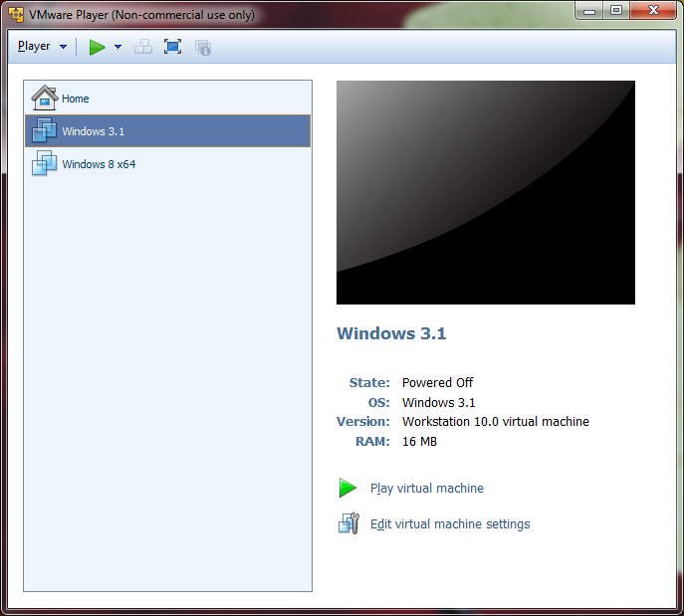Open Edit virtual machine settings link
684x616 pixels.
coord(450,524)
